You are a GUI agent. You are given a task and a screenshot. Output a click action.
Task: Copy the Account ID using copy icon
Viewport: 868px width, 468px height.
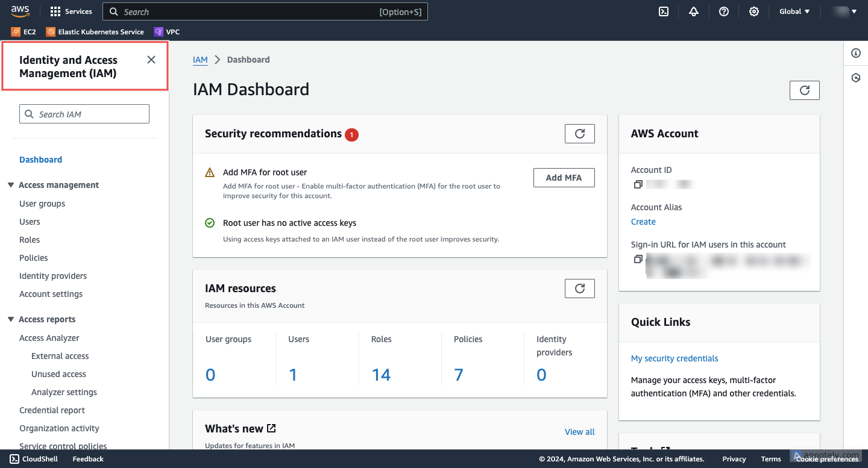tap(638, 184)
